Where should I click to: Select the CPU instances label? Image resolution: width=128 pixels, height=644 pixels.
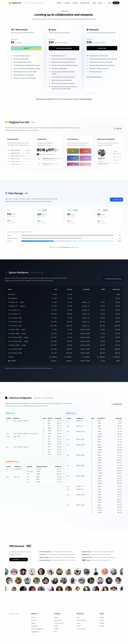pyautogui.click(x=10, y=413)
